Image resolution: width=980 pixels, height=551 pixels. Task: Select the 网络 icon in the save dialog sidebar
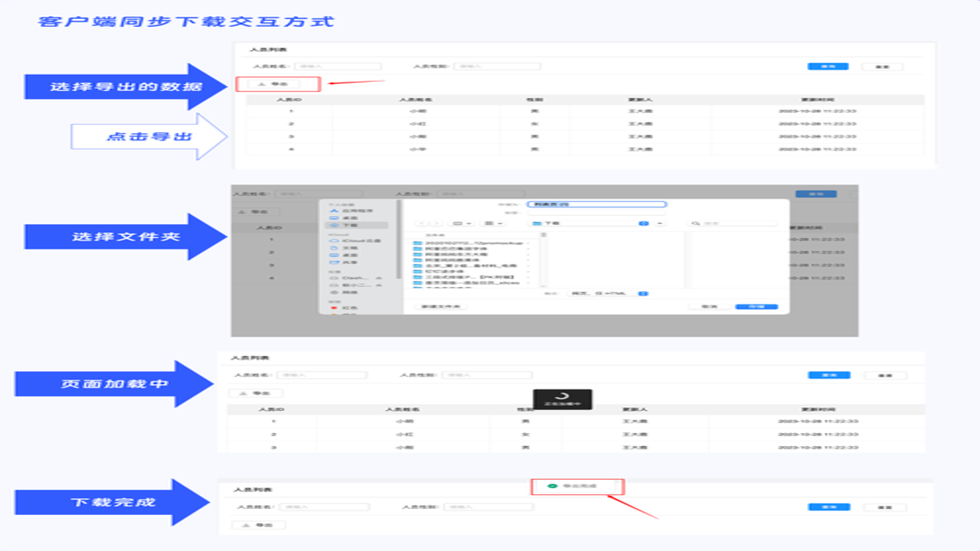pyautogui.click(x=333, y=292)
